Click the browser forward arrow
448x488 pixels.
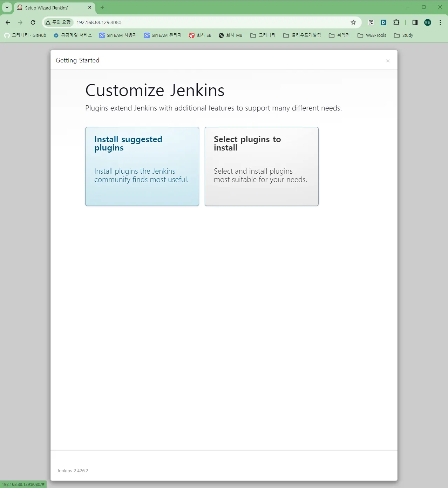click(x=20, y=22)
